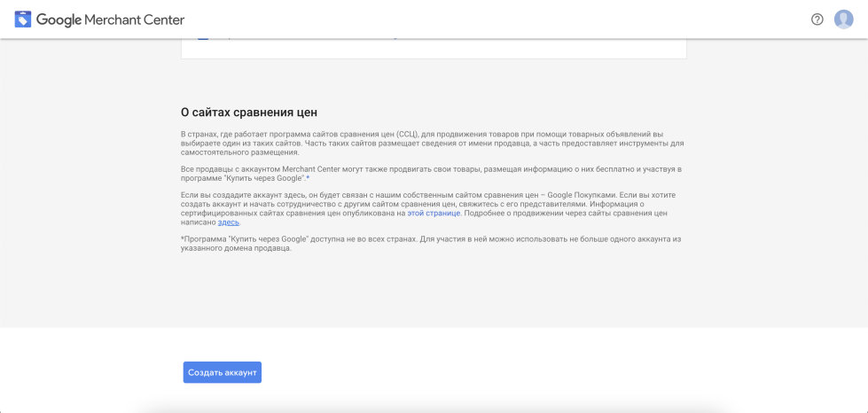Screen dimensions: 868x413
Task: Open the help question mark icon
Action: 817,19
